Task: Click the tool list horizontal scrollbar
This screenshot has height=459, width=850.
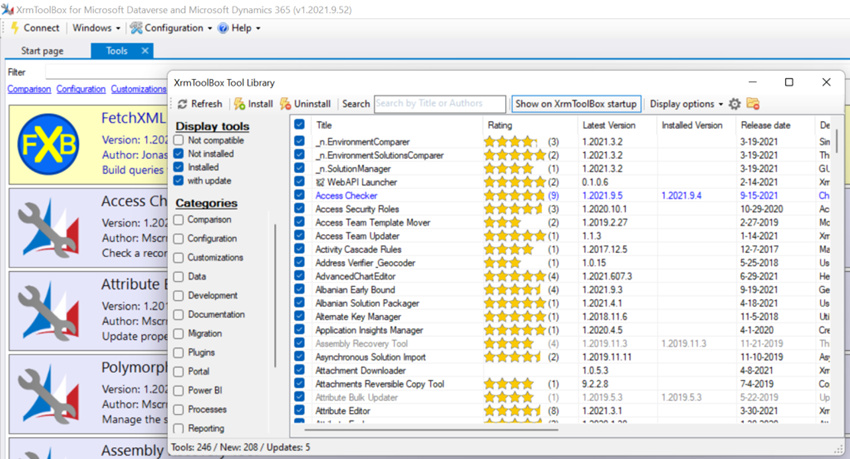Action: [434, 429]
